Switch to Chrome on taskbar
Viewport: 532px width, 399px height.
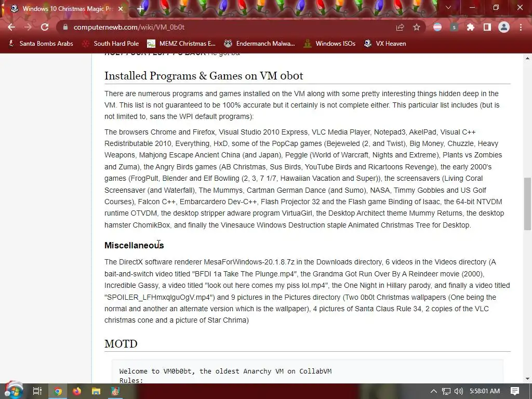pos(58,391)
